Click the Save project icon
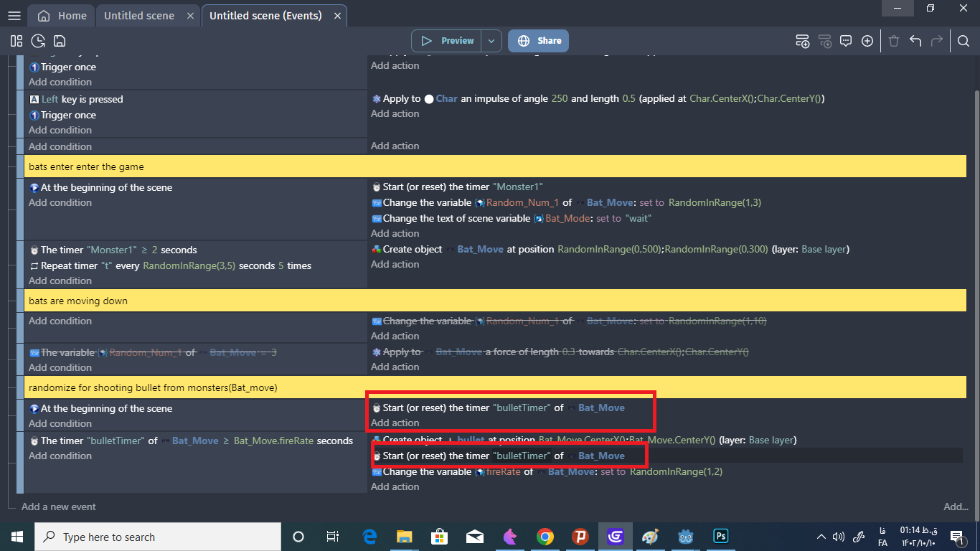 pyautogui.click(x=60, y=41)
